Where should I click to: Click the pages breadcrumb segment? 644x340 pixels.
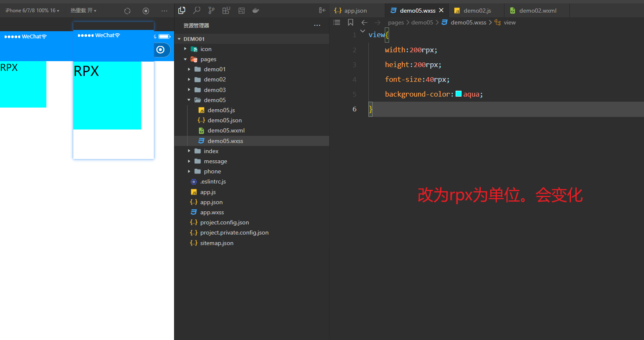coord(396,22)
